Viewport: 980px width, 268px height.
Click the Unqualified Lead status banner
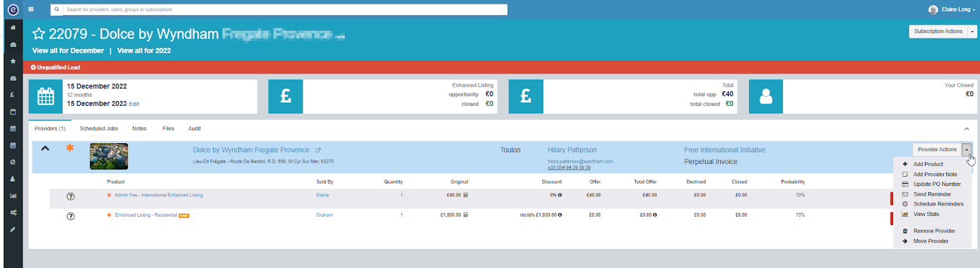pyautogui.click(x=501, y=67)
